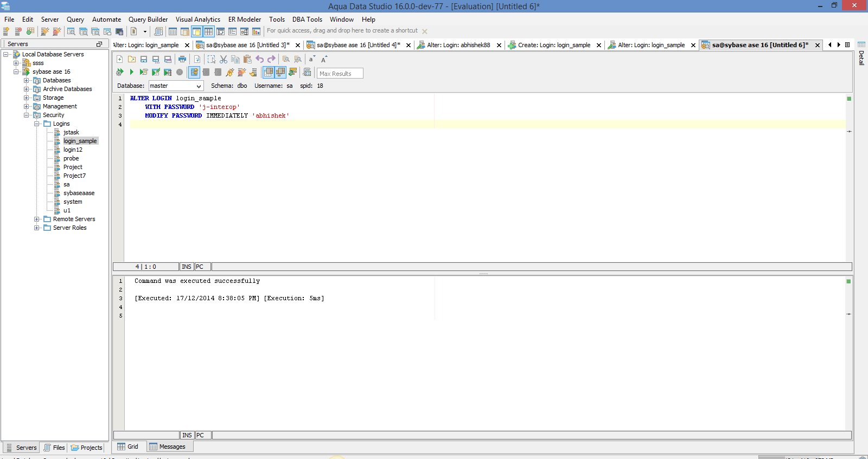This screenshot has width=868, height=459.
Task: Copy selected text with the Copy icon
Action: 235,59
